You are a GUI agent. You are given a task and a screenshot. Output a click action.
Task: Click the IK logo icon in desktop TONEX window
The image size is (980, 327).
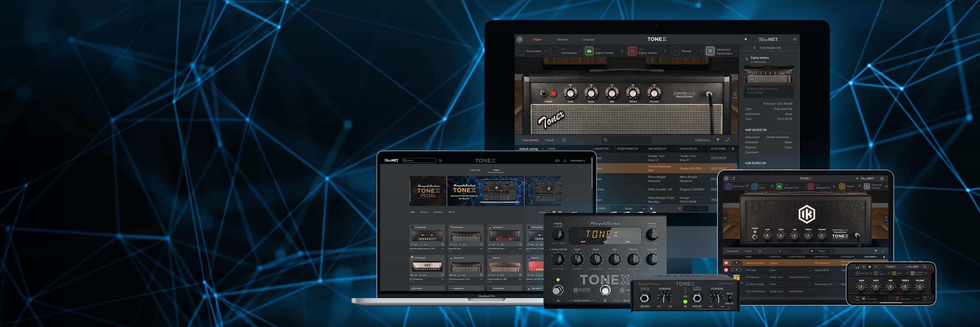coord(520,39)
